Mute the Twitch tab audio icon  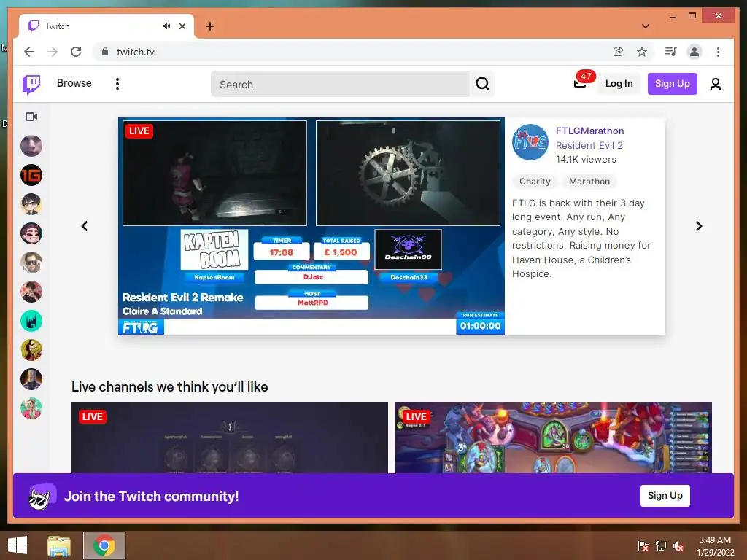click(166, 26)
